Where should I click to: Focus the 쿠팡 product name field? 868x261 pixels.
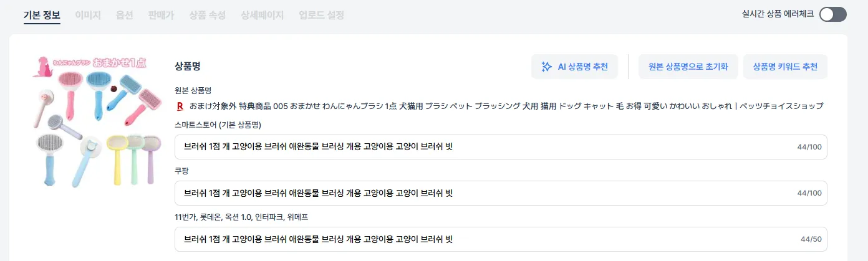click(x=501, y=193)
